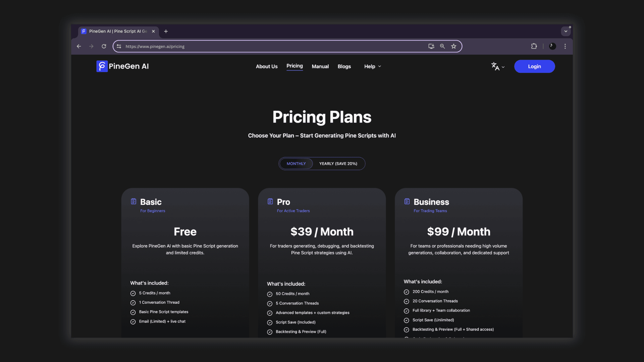The image size is (644, 362).
Task: Reload the pricing page
Action: click(104, 46)
